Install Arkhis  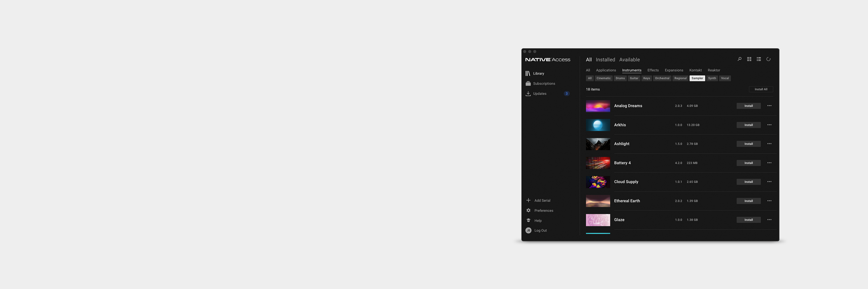tap(748, 125)
